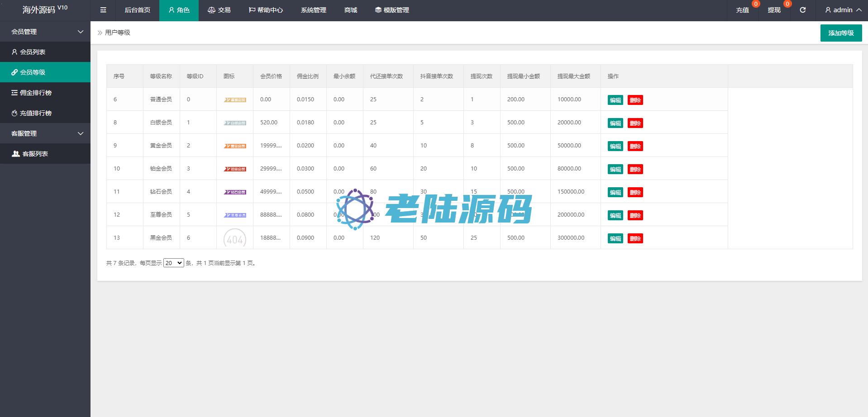Click 编辑 for the 黄金会员 row
Image resolution: width=868 pixels, height=417 pixels.
[x=615, y=146]
